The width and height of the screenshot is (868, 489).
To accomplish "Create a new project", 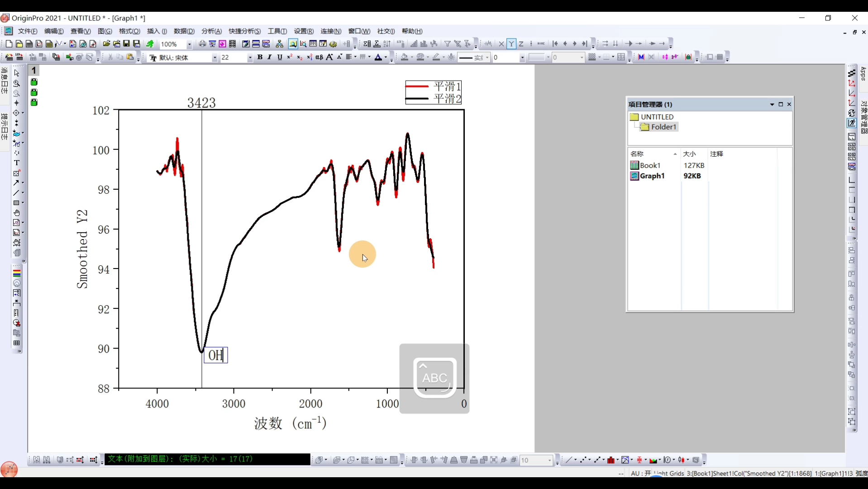I will tap(9, 44).
